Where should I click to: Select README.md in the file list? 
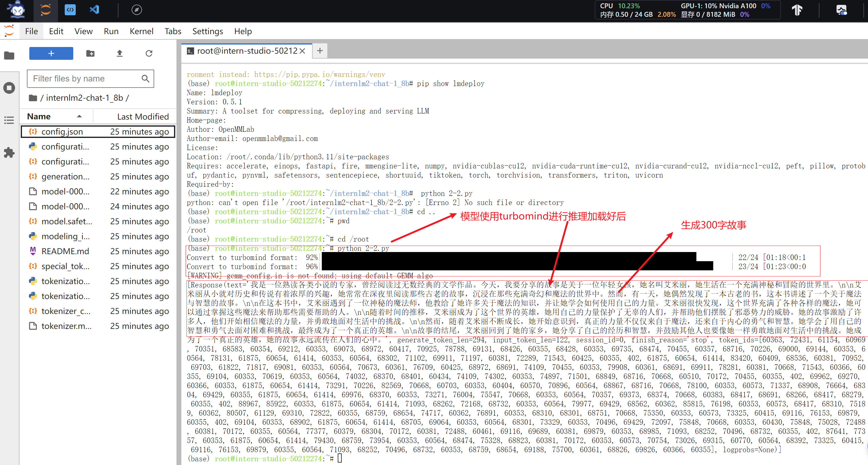tap(98, 251)
